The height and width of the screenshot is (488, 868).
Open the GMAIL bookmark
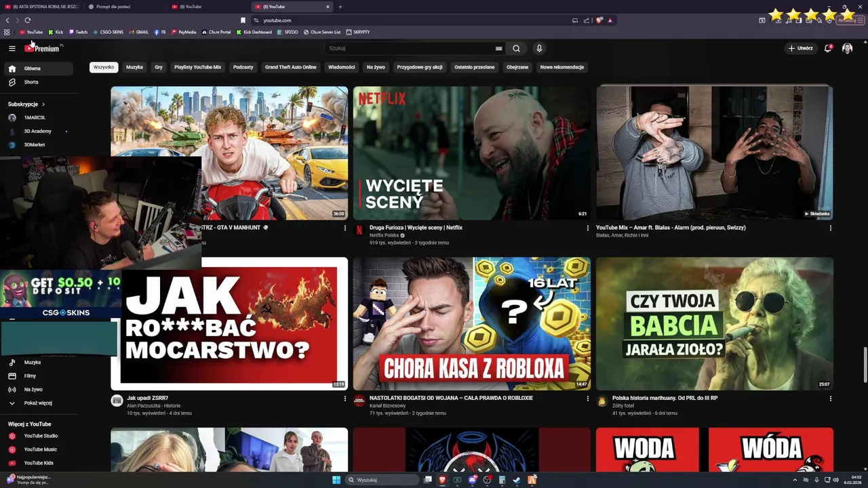coord(138,32)
